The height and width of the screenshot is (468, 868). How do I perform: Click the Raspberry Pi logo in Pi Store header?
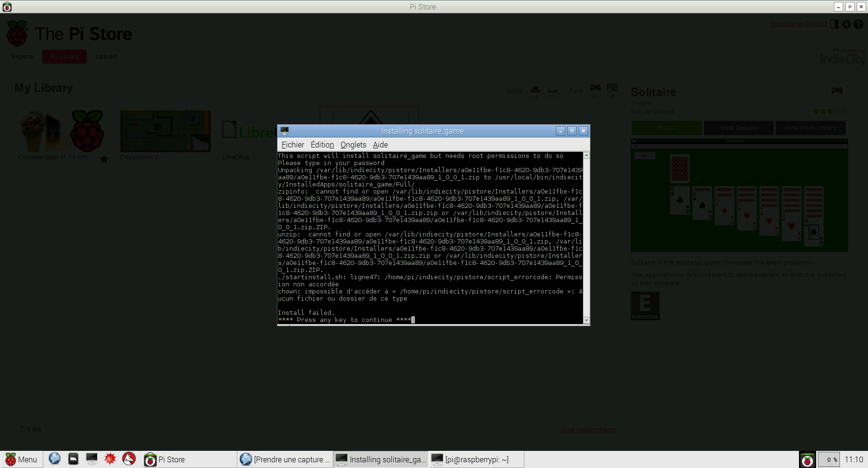[18, 33]
